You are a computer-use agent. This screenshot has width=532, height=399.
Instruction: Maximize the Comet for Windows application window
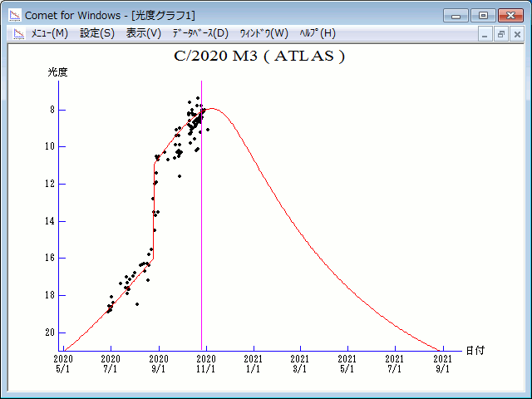click(483, 15)
